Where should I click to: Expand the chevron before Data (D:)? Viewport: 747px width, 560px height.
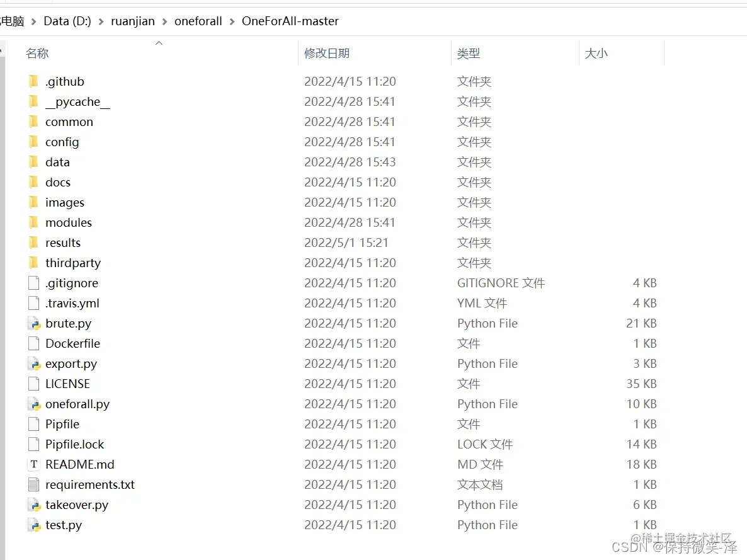[34, 21]
